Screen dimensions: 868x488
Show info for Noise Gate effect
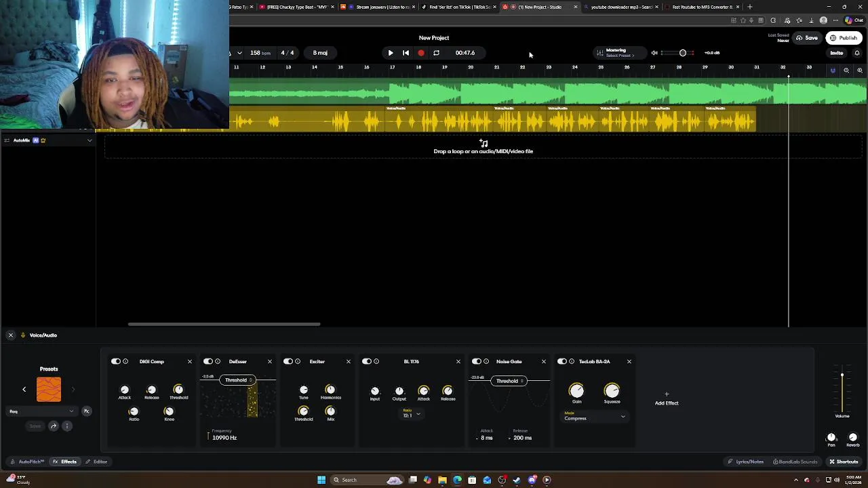tap(486, 361)
